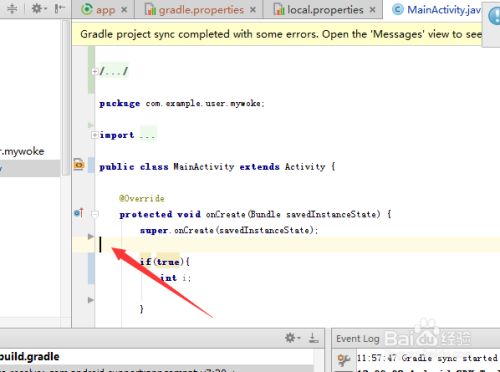The image size is (500, 372).
Task: Select the MainActivity.java tab
Action: coord(437,10)
